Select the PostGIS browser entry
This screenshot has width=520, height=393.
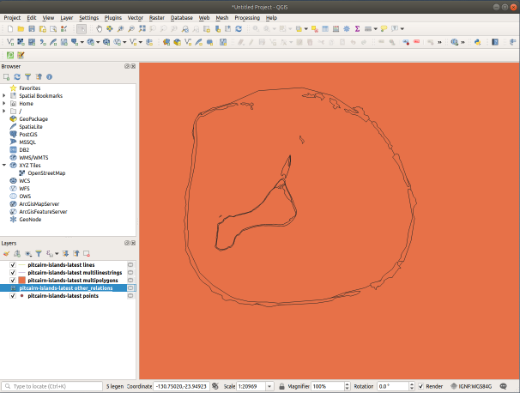click(28, 134)
